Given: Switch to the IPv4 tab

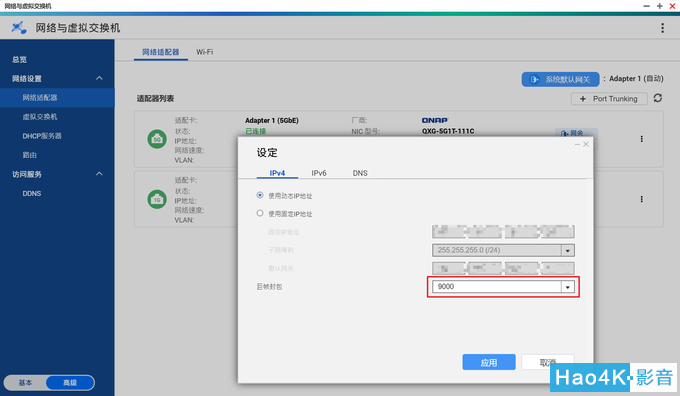Looking at the screenshot, I should (x=277, y=173).
